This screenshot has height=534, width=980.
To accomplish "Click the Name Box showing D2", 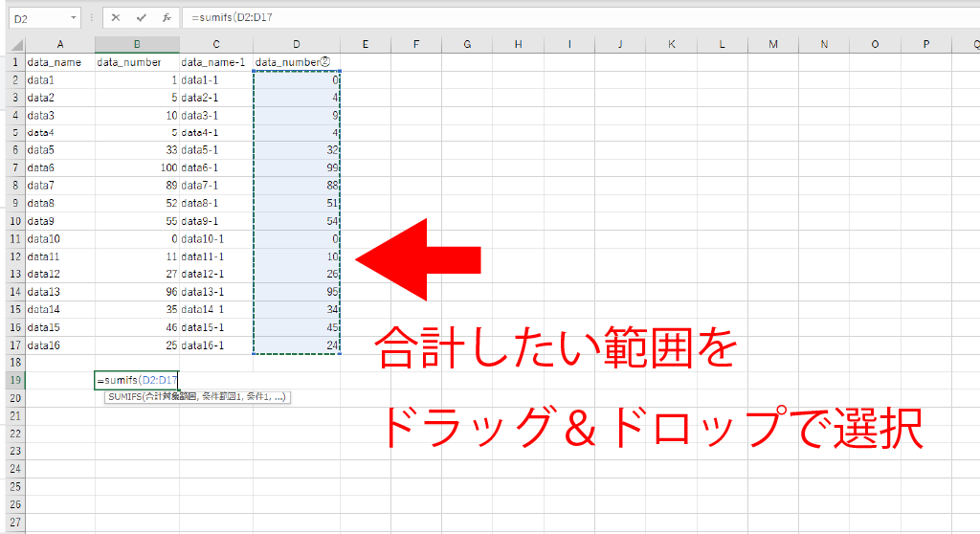I will pos(38,18).
